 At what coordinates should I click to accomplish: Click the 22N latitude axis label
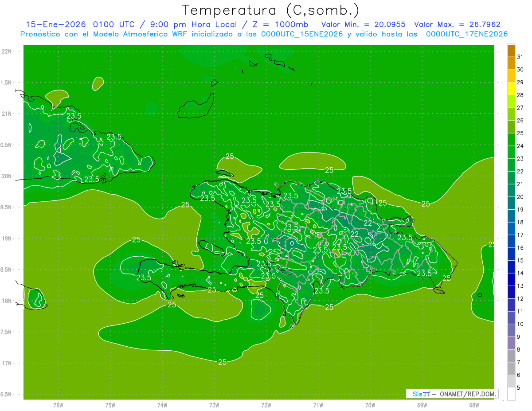pos(7,51)
